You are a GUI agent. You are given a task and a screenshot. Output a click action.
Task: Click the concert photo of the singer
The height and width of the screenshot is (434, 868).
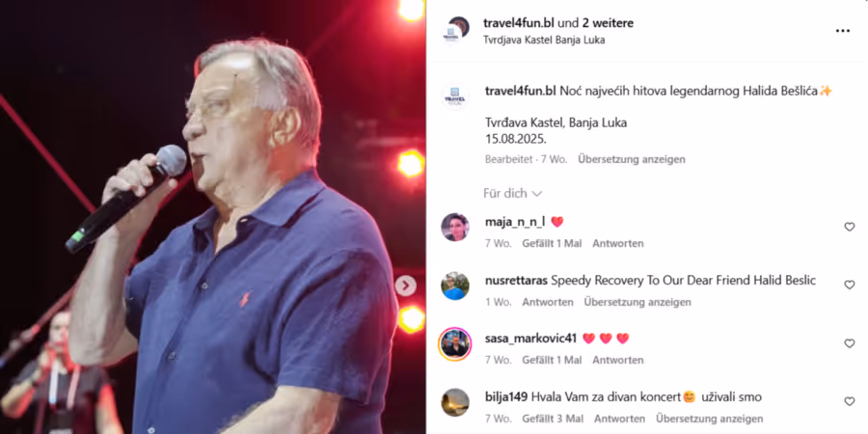pyautogui.click(x=212, y=217)
